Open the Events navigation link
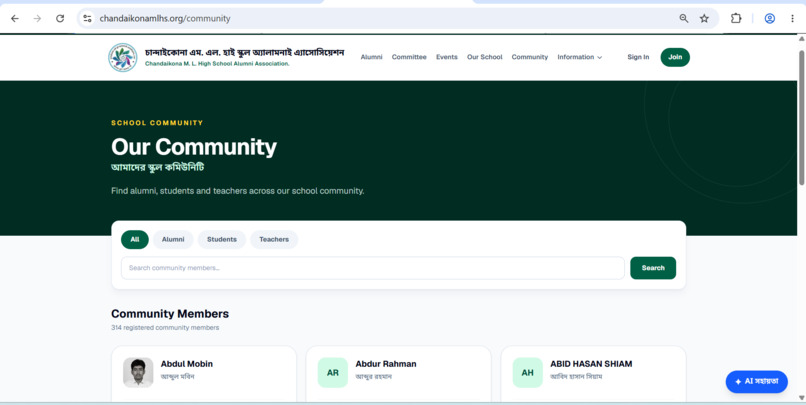This screenshot has width=806, height=405. click(x=447, y=57)
